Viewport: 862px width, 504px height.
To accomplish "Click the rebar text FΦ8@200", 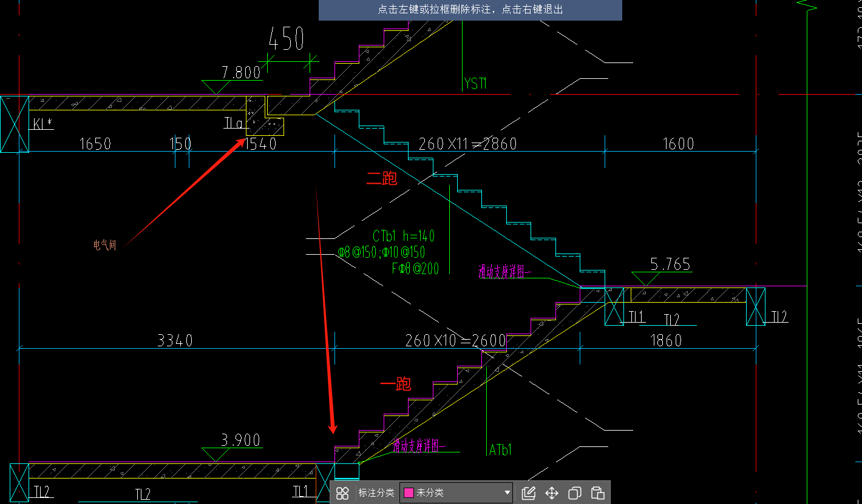I will click(x=416, y=267).
